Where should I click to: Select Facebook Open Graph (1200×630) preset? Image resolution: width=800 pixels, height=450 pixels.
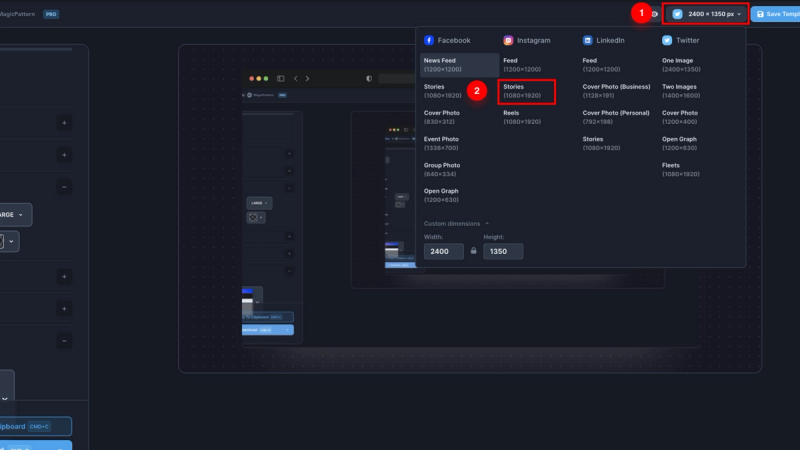pyautogui.click(x=441, y=195)
